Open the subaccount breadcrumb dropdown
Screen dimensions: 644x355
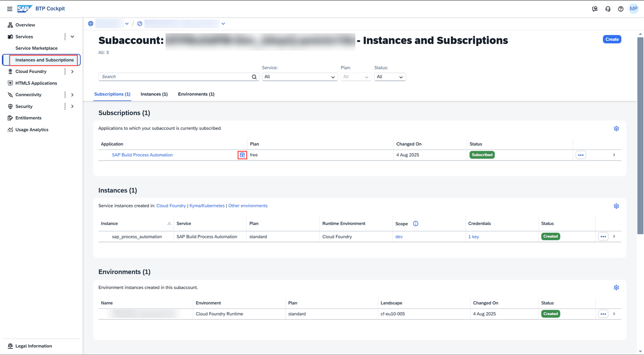(223, 24)
